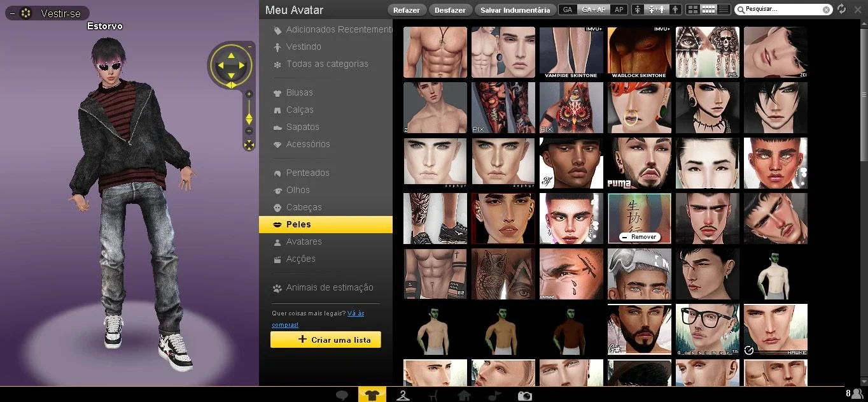This screenshot has width=868, height=402.
Task: Pan camera right with the right arrow
Action: click(x=242, y=64)
